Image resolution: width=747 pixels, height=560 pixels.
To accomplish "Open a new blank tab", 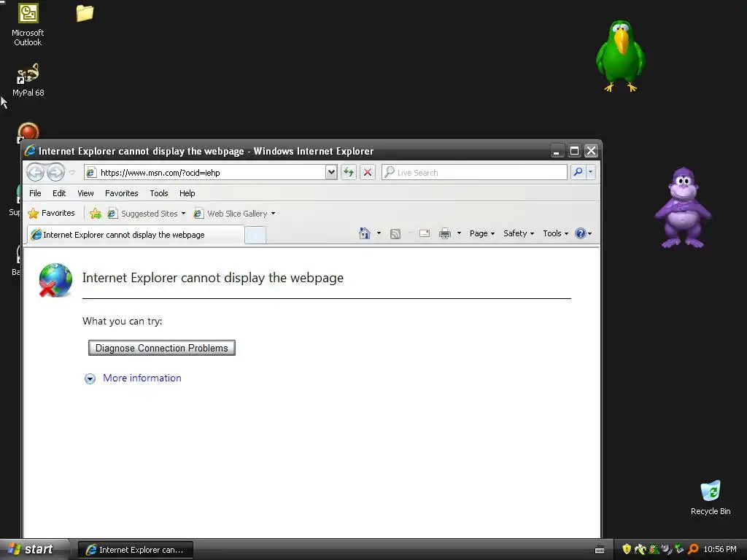I will point(255,236).
